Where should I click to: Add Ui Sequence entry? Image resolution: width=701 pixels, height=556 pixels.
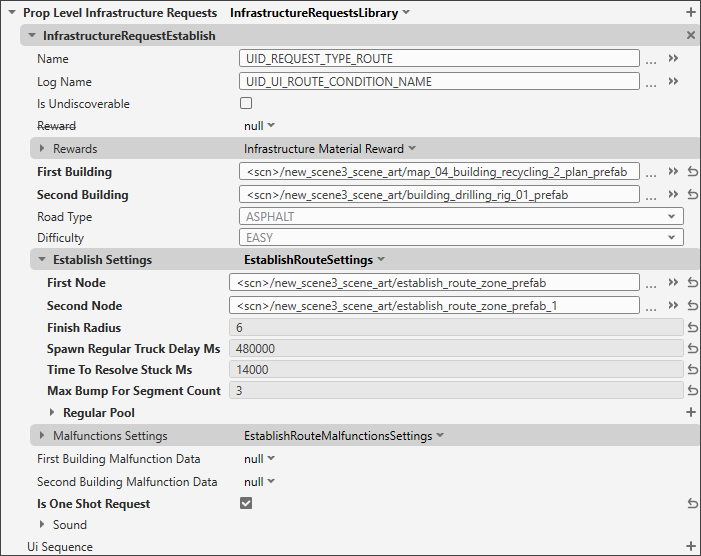[x=691, y=546]
